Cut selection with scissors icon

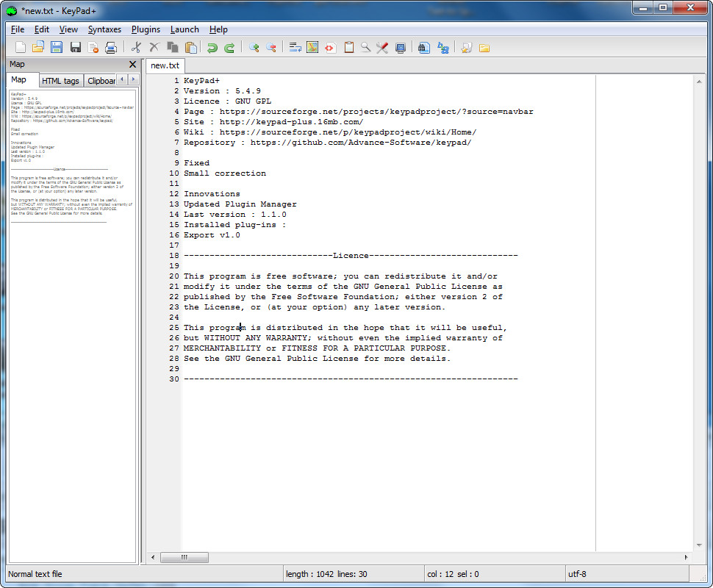click(136, 47)
